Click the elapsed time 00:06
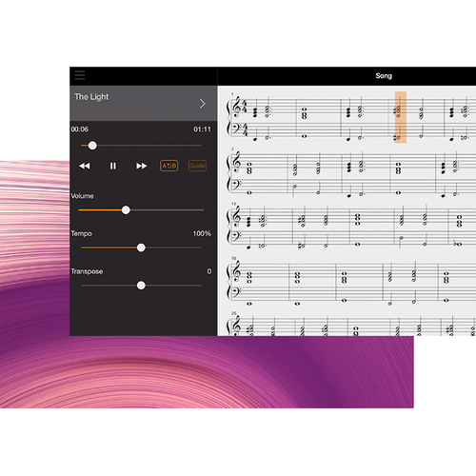Image resolution: width=476 pixels, height=476 pixels. (x=80, y=129)
